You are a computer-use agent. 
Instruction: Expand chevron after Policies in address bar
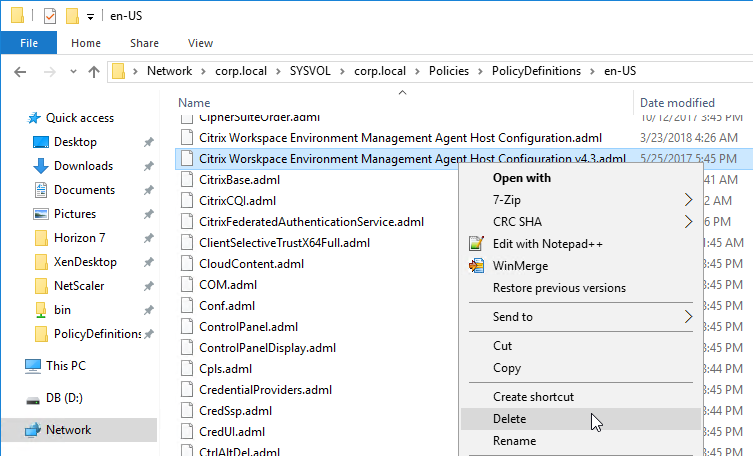click(480, 72)
